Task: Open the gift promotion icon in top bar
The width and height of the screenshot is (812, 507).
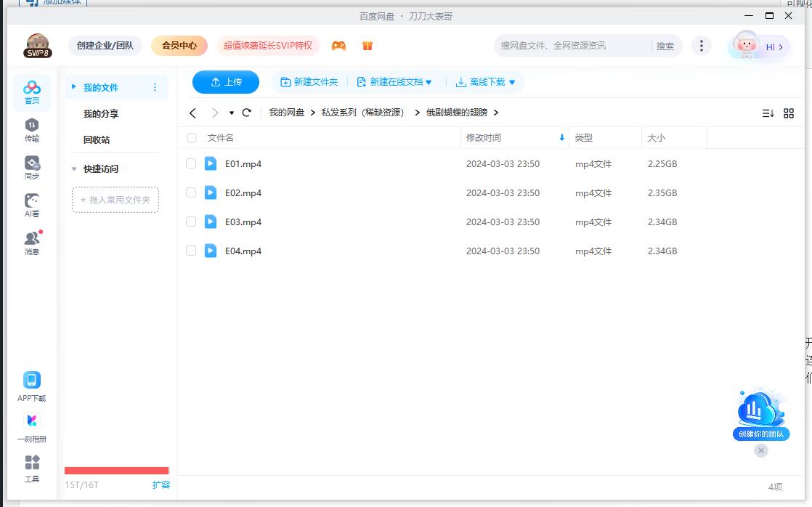Action: click(368, 45)
